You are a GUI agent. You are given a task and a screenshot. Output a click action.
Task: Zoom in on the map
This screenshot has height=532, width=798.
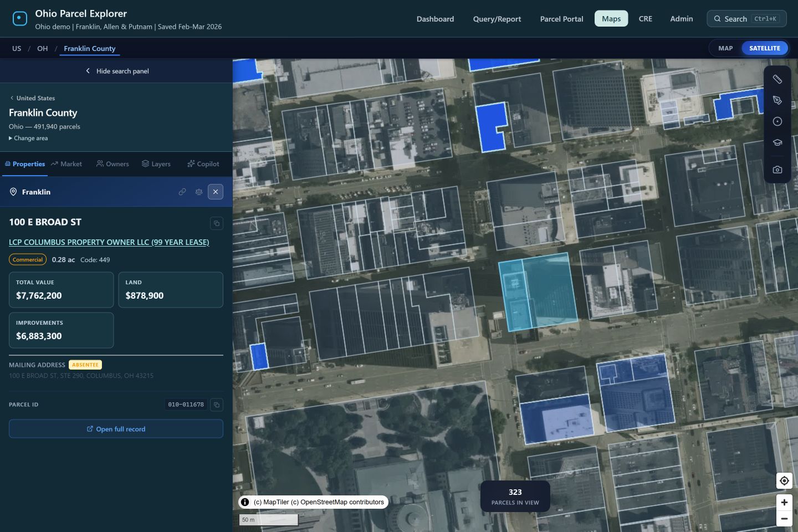coord(784,502)
